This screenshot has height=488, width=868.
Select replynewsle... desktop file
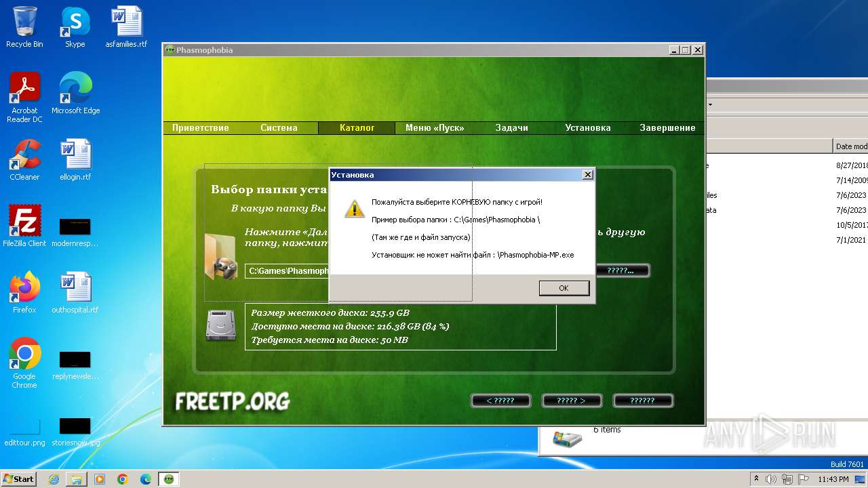[75, 365]
